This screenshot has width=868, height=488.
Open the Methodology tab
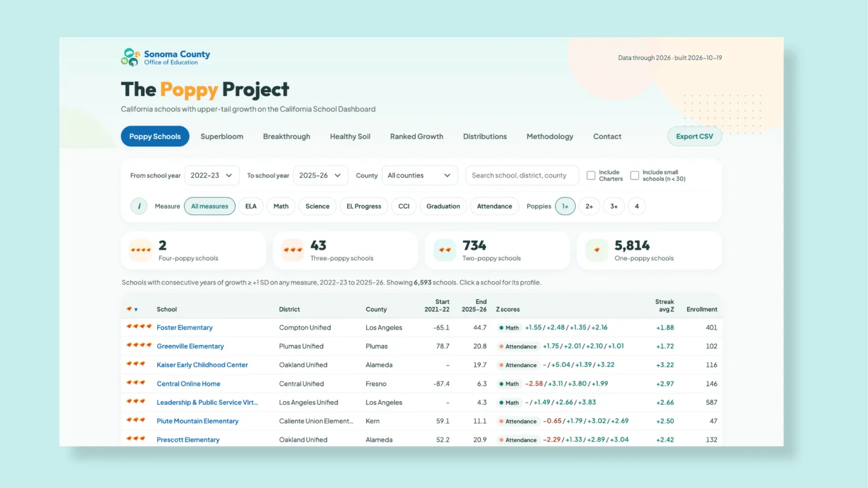click(x=550, y=136)
